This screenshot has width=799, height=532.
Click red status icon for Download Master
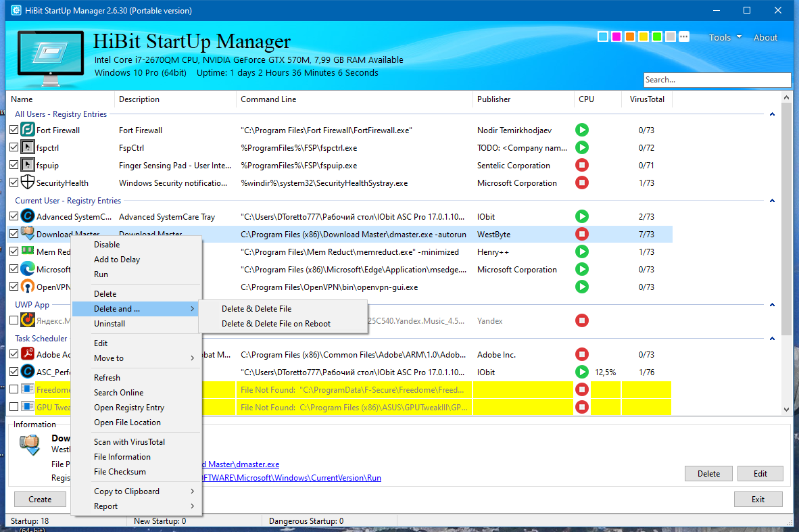point(582,234)
